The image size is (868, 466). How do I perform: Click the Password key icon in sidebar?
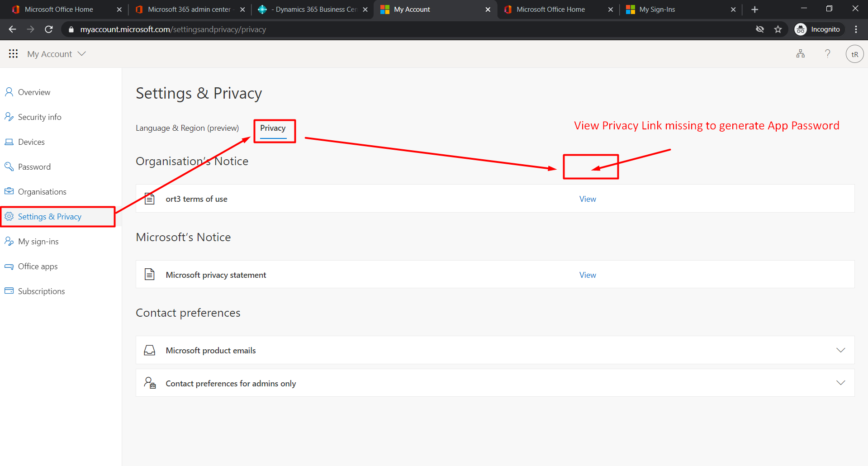click(9, 166)
